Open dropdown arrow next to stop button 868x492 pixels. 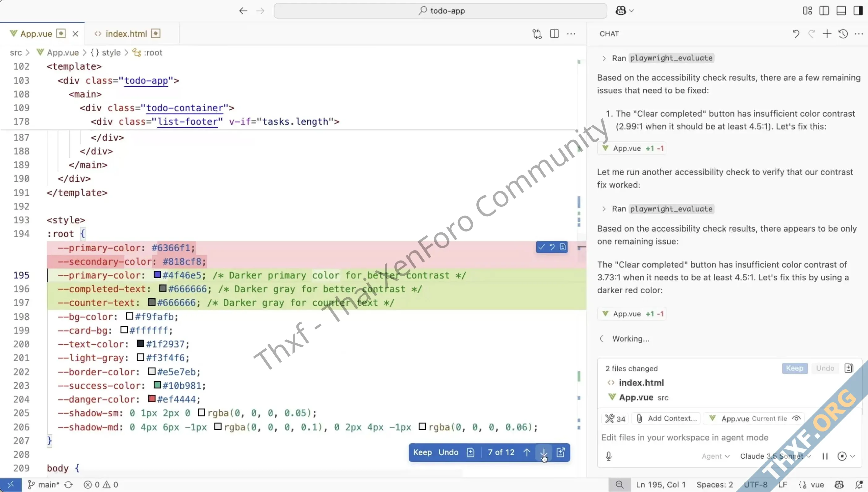point(853,456)
